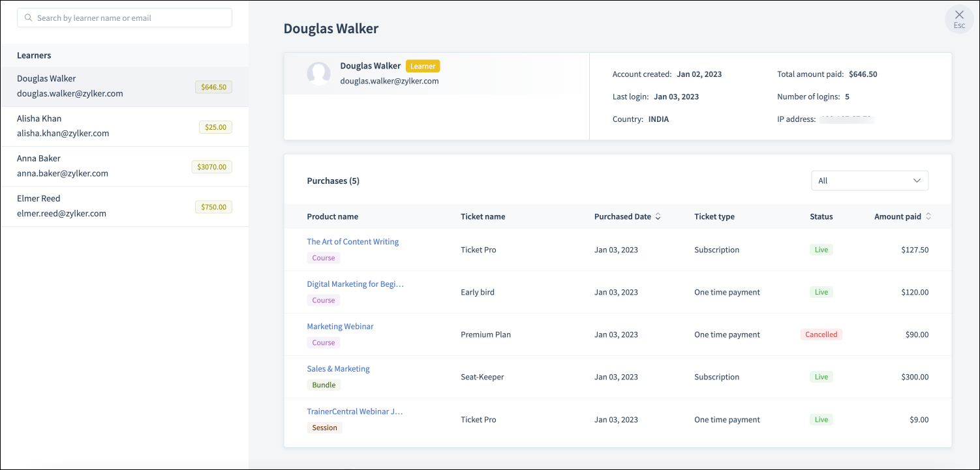The width and height of the screenshot is (980, 470).
Task: Click the search magnifier icon
Action: [28, 18]
